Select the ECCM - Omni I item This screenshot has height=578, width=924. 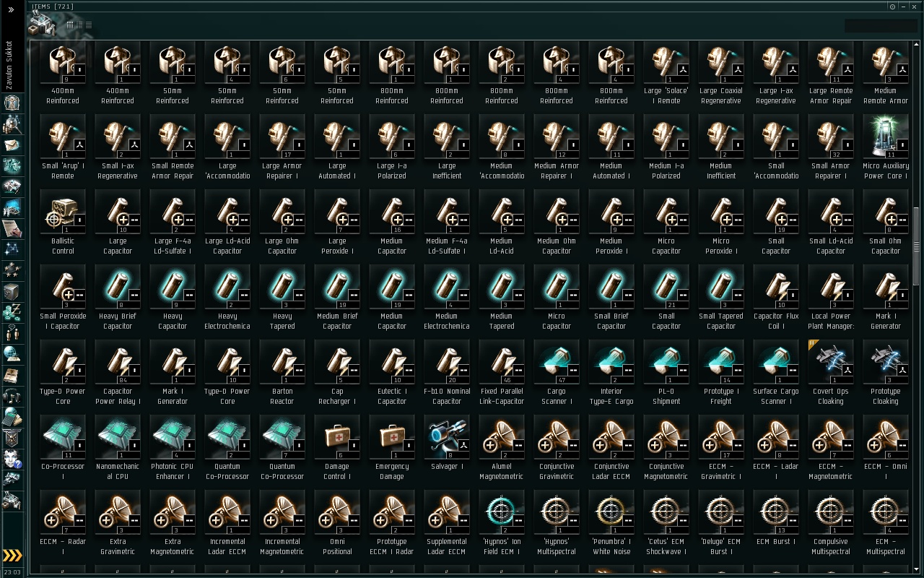pos(886,449)
